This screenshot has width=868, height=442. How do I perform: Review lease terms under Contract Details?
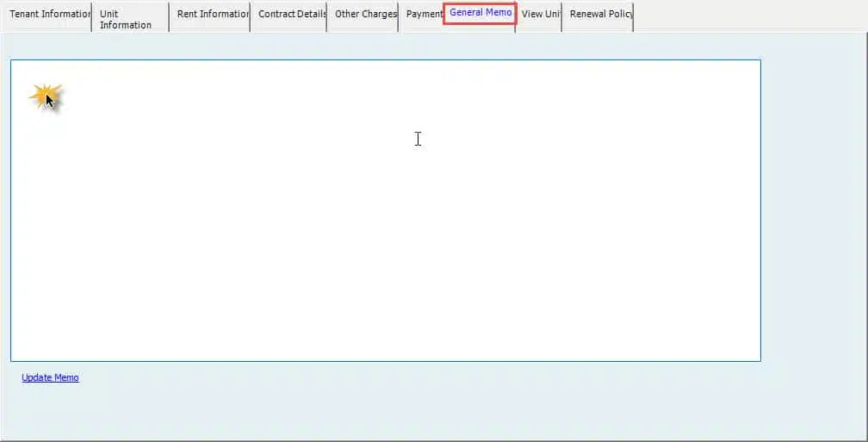tap(289, 15)
